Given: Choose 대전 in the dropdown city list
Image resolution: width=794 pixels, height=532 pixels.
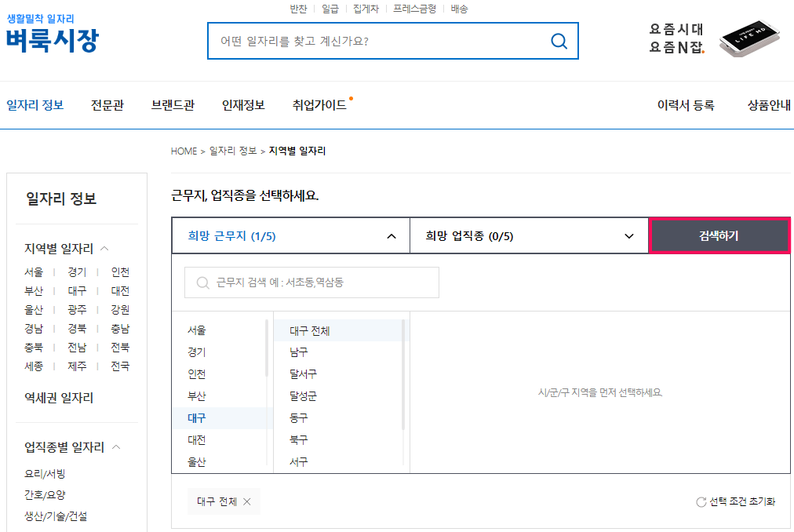Looking at the screenshot, I should point(196,439).
